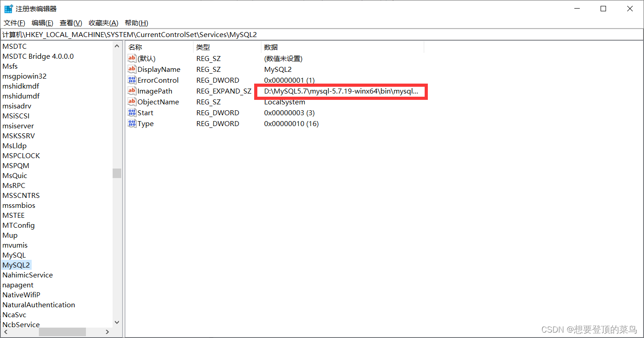
Task: Select the NaturalAuthentication key
Action: [x=39, y=305]
